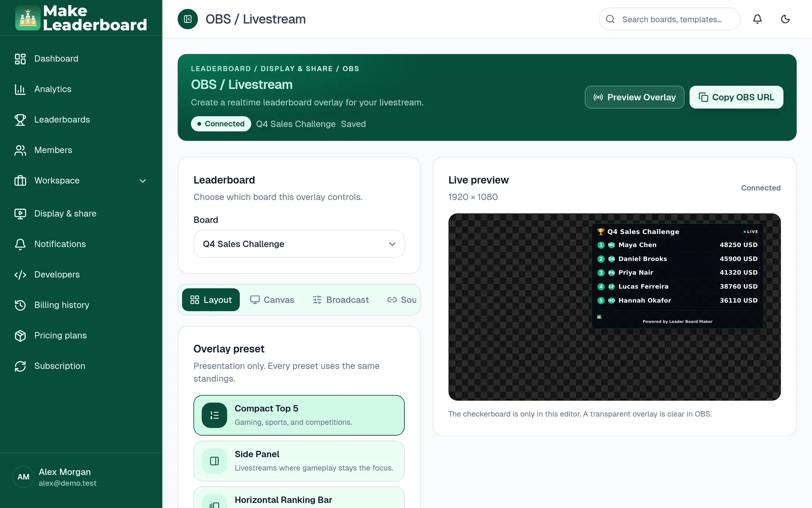This screenshot has width=812, height=508.
Task: Switch to the Layout tab
Action: pyautogui.click(x=211, y=300)
